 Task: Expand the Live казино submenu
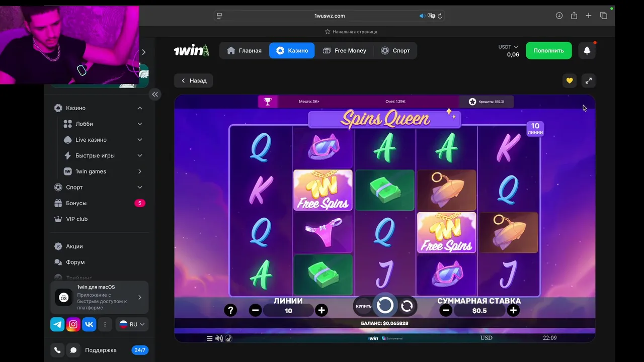point(140,140)
